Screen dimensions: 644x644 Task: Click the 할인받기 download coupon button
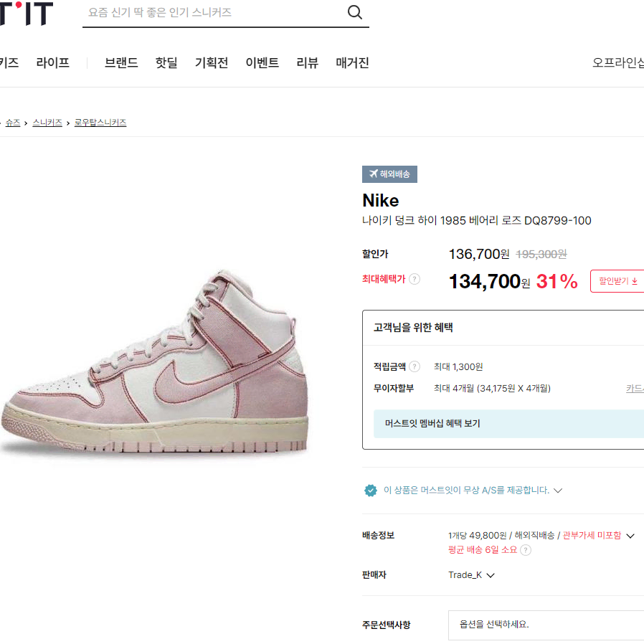pos(617,281)
